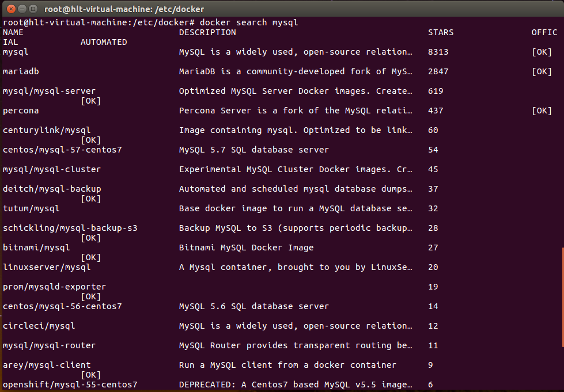564x392 pixels.
Task: Click the NAME column header
Action: 13,32
